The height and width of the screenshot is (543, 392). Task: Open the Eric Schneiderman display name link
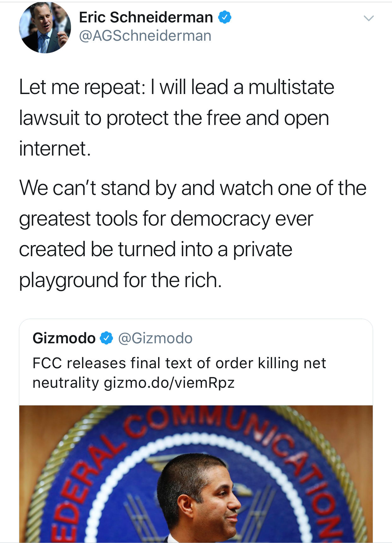click(x=146, y=17)
